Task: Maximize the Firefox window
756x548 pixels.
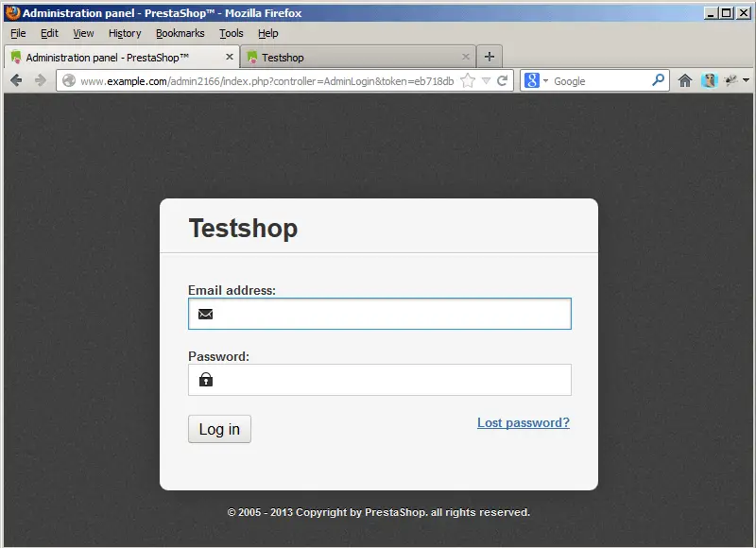Action: tap(726, 13)
